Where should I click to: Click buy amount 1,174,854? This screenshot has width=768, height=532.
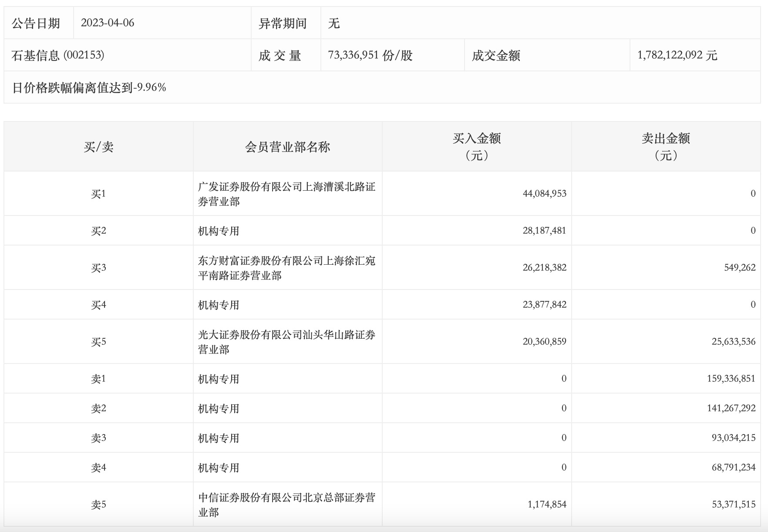click(x=547, y=505)
